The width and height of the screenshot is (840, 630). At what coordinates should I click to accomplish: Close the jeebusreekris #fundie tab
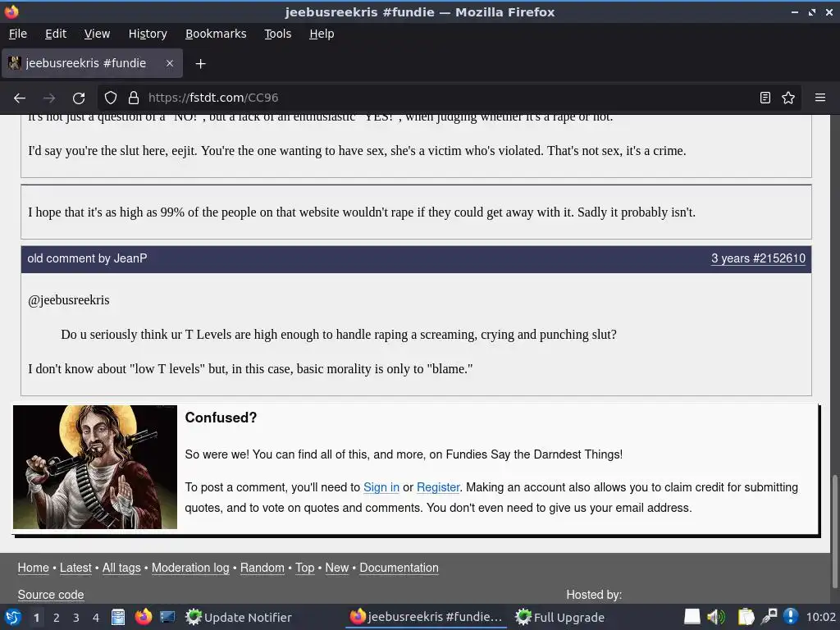pyautogui.click(x=169, y=63)
